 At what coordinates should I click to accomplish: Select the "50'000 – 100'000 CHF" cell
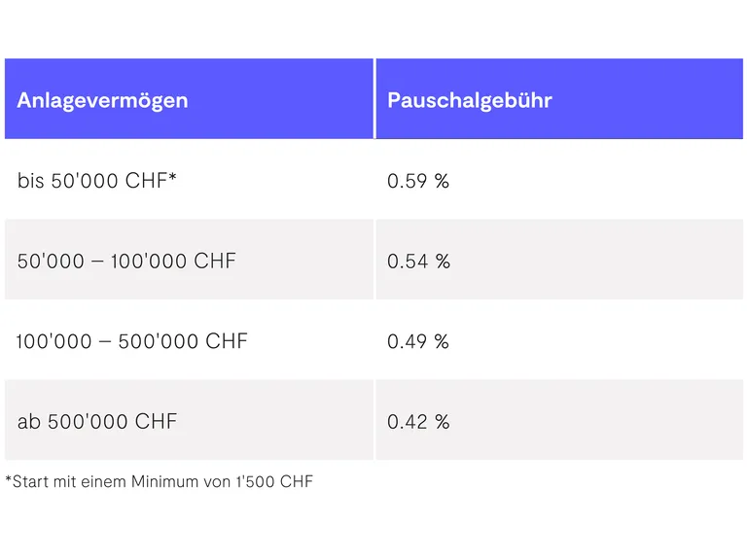pyautogui.click(x=126, y=261)
